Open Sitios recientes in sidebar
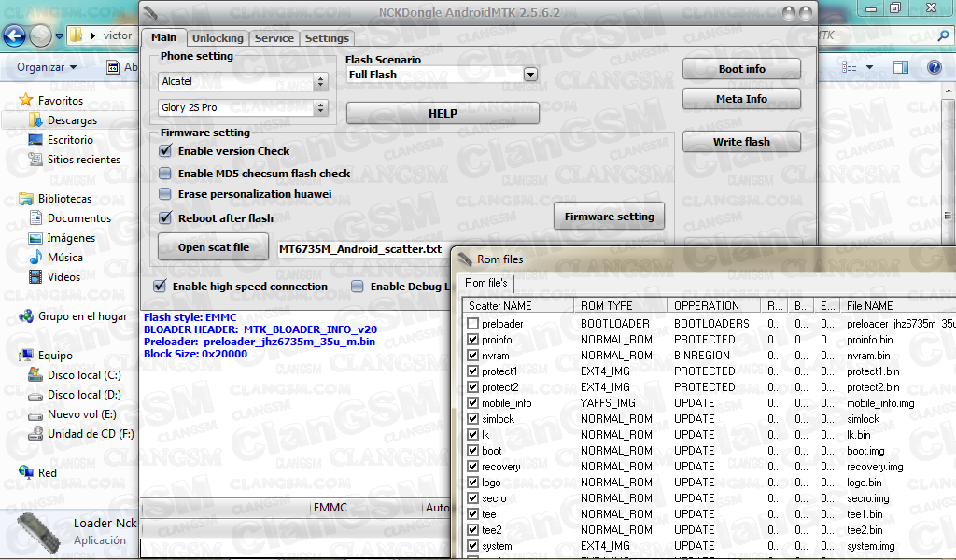 click(83, 159)
